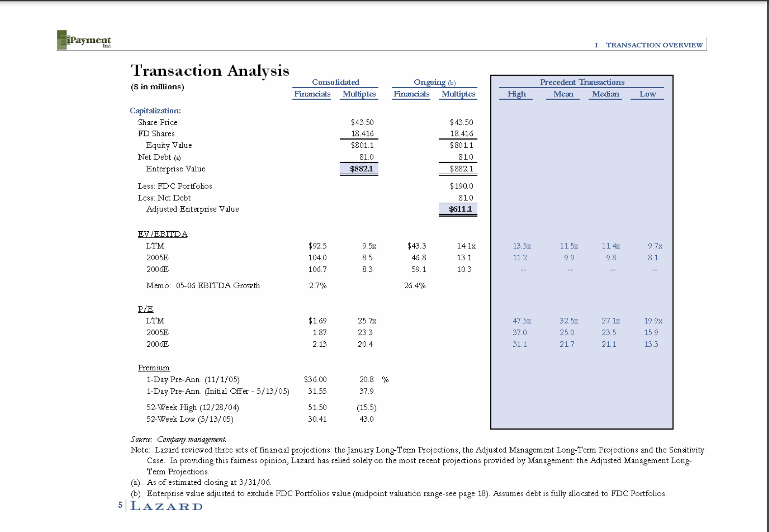
Task: Select the shaded $882.1 highlighted cell background
Action: coord(359,168)
